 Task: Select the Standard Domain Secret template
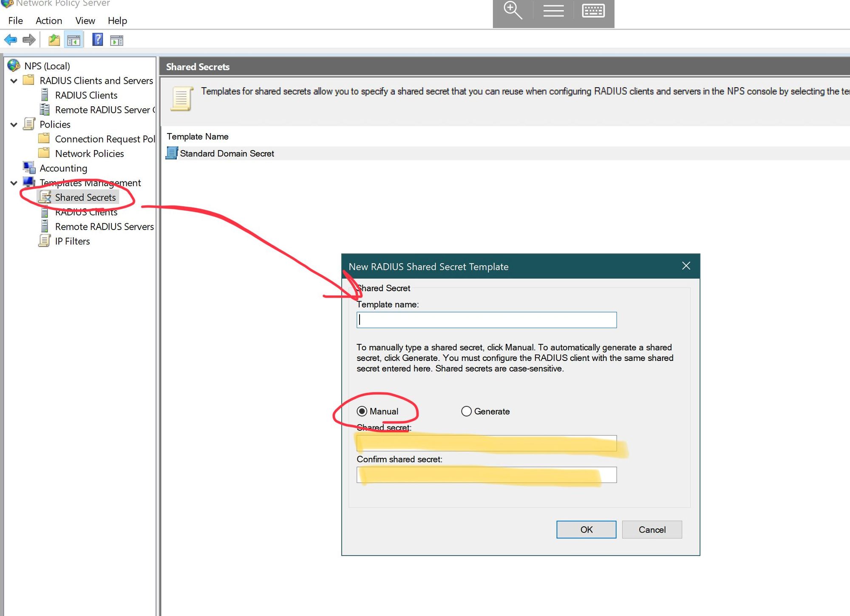click(x=227, y=153)
